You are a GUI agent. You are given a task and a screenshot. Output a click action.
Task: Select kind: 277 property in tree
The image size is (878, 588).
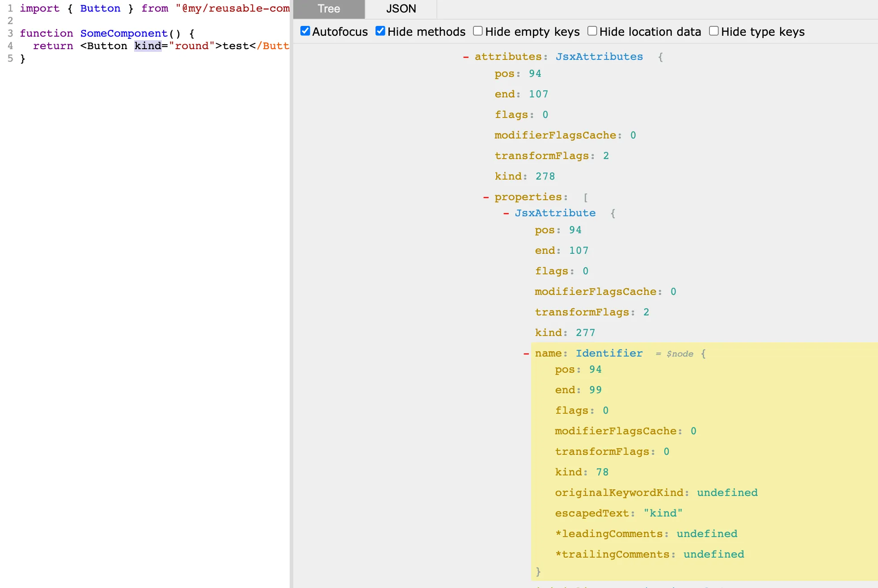coord(564,332)
